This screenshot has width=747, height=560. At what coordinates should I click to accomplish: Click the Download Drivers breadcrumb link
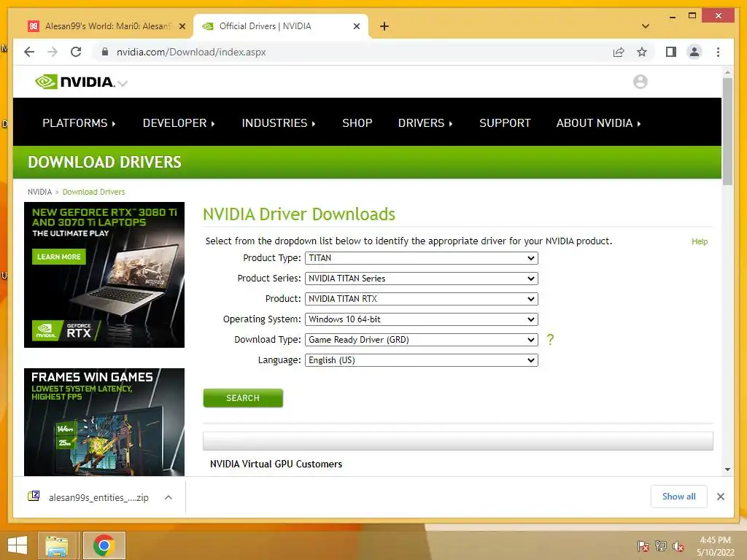pos(94,192)
